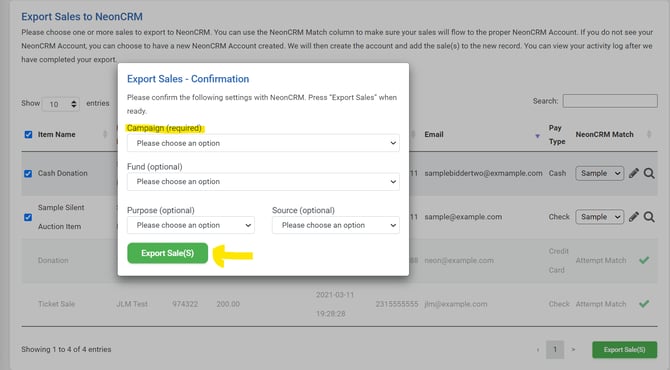Click email samplebiddertwo@exmample.com
This screenshot has width=670, height=370.
click(483, 173)
